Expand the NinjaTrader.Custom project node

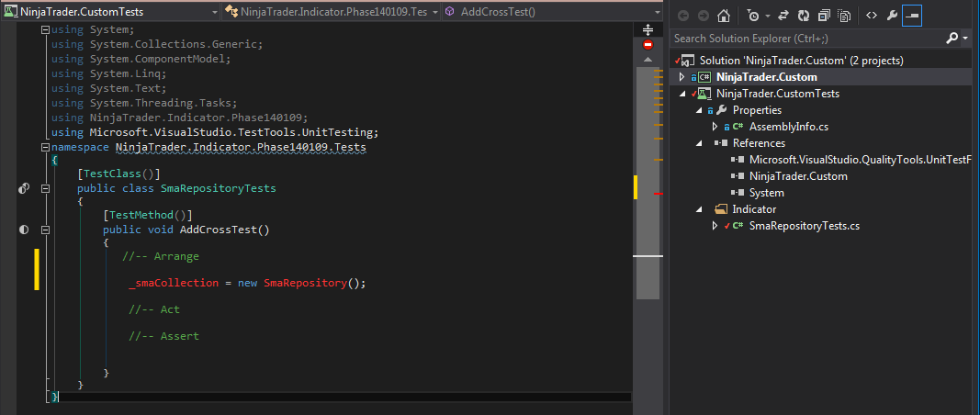pos(681,77)
